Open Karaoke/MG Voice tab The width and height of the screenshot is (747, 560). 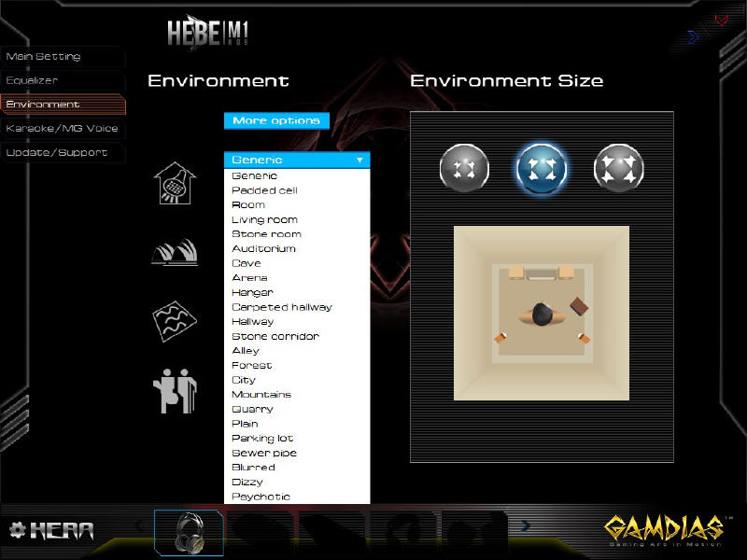[x=63, y=129]
